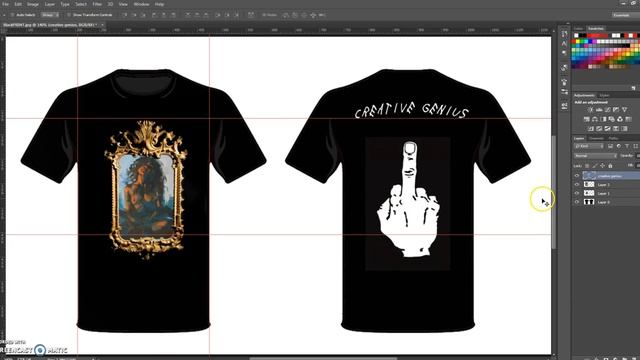This screenshot has height=360, width=640.
Task: Click Align horizontal centers icon
Action: [x=163, y=15]
